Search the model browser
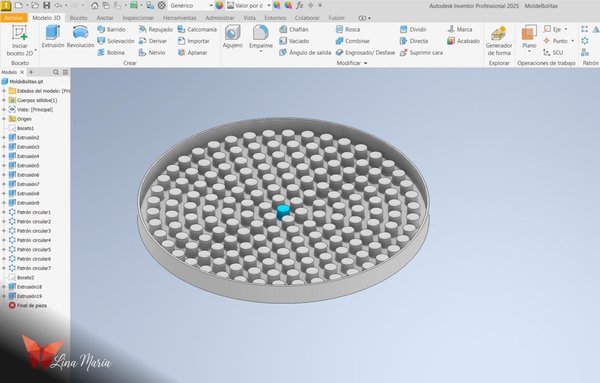 point(56,72)
